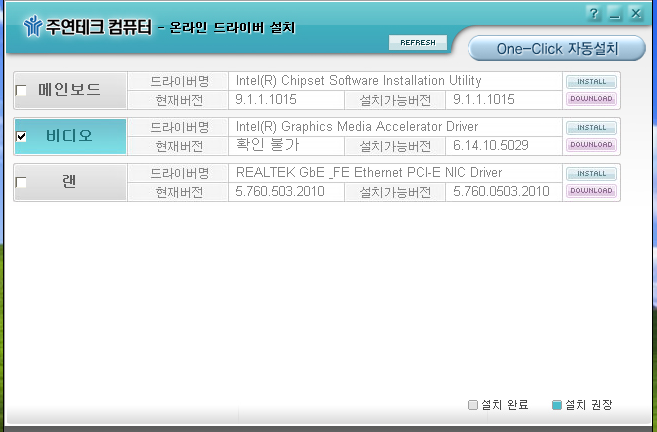The height and width of the screenshot is (432, 657).
Task: Click the 주연테크 logo icon
Action: pos(33,26)
